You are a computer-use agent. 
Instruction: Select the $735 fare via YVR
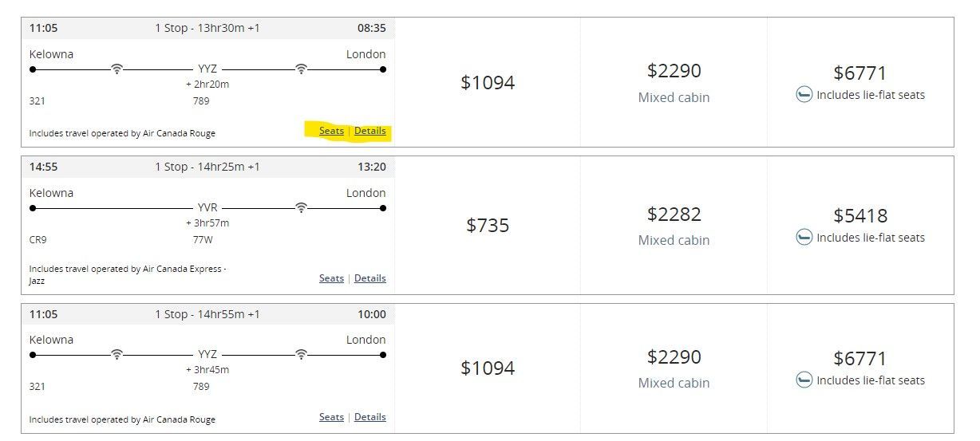point(488,225)
